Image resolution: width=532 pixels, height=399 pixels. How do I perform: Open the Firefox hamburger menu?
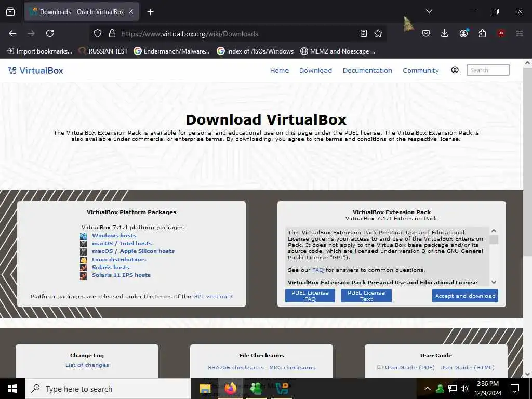[x=520, y=33]
